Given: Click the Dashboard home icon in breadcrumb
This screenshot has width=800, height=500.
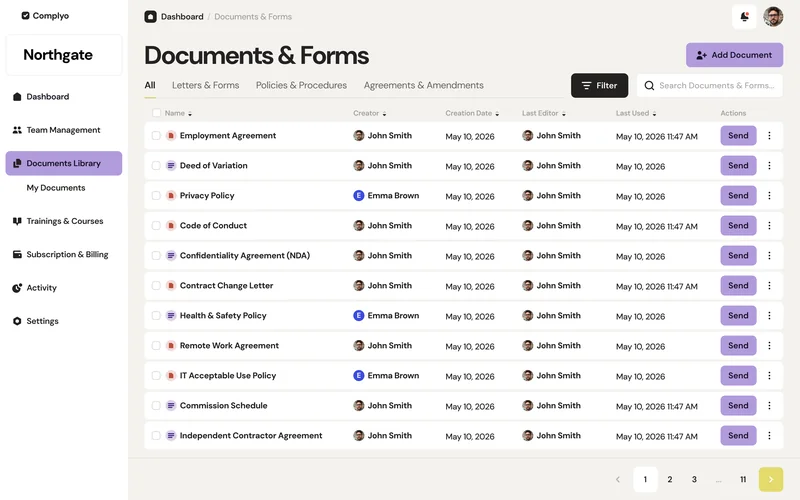Looking at the screenshot, I should tap(151, 17).
